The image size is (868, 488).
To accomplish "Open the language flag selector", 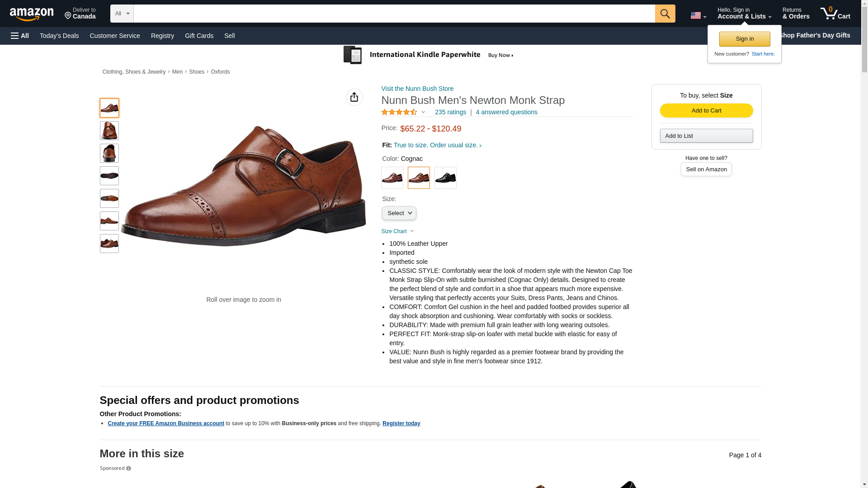I will pyautogui.click(x=698, y=15).
